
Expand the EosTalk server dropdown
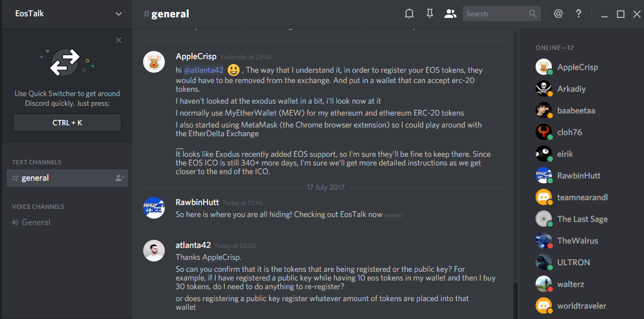119,14
